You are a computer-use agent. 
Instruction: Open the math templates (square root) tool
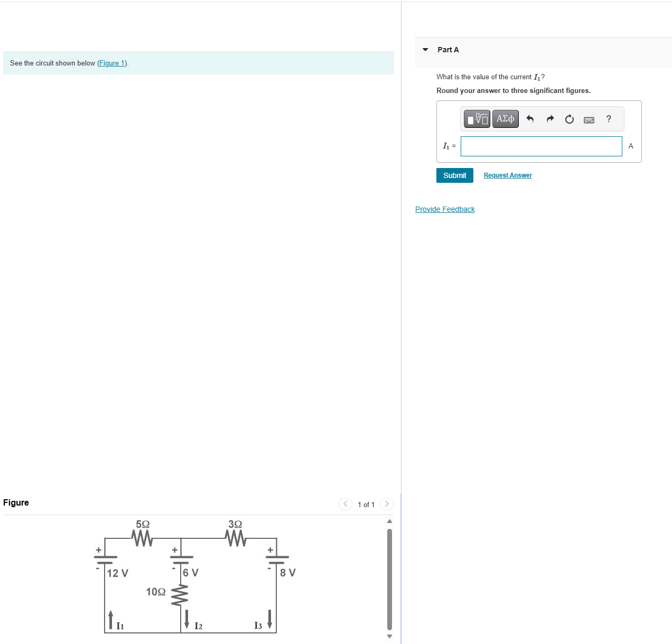pyautogui.click(x=478, y=119)
